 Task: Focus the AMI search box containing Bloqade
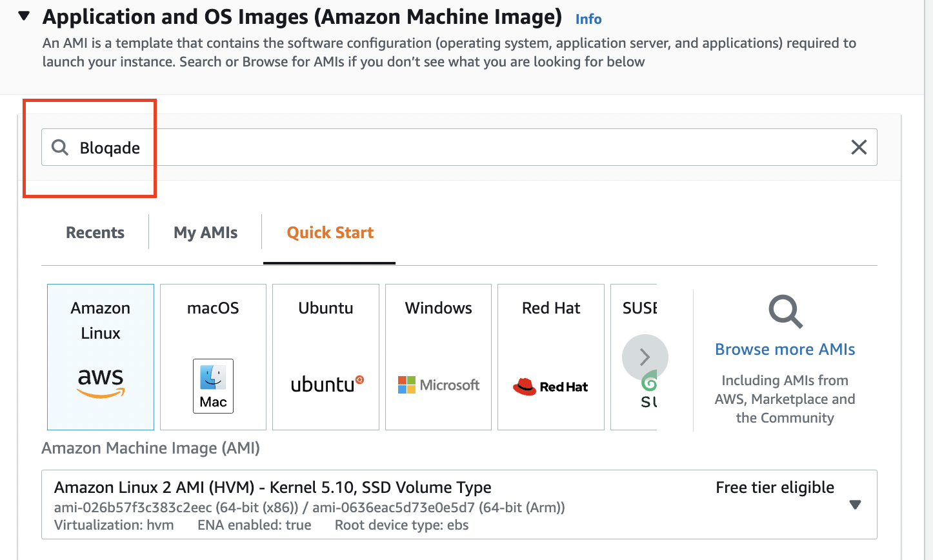coord(459,147)
